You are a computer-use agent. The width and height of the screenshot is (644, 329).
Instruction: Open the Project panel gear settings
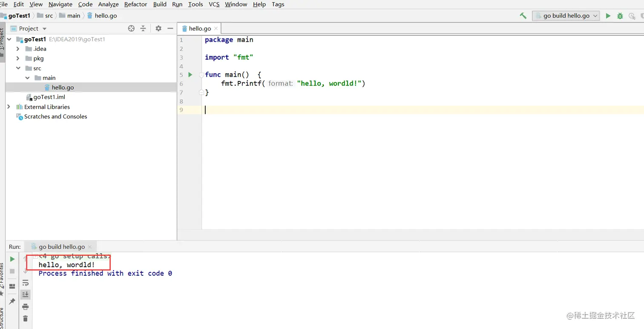coord(158,29)
